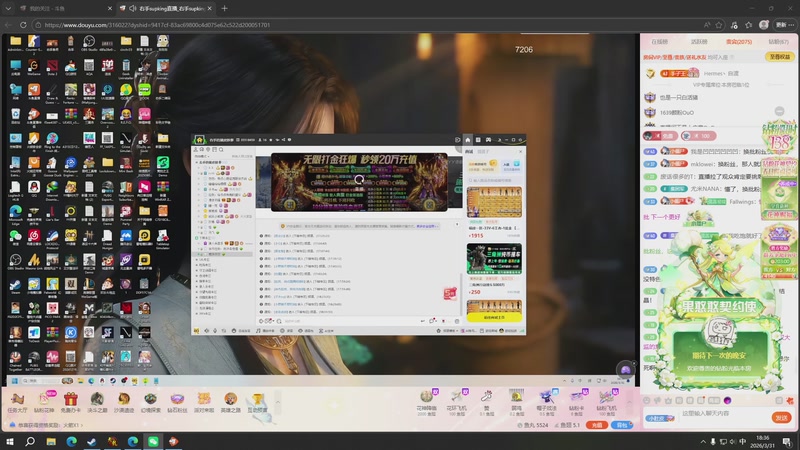The width and height of the screenshot is (800, 450).
Task: Click the 至尊权益 button
Action: tap(779, 57)
